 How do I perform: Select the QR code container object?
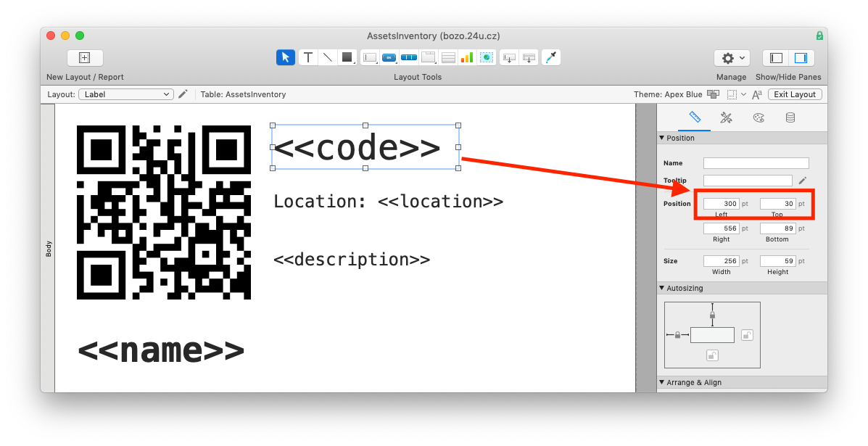(164, 212)
